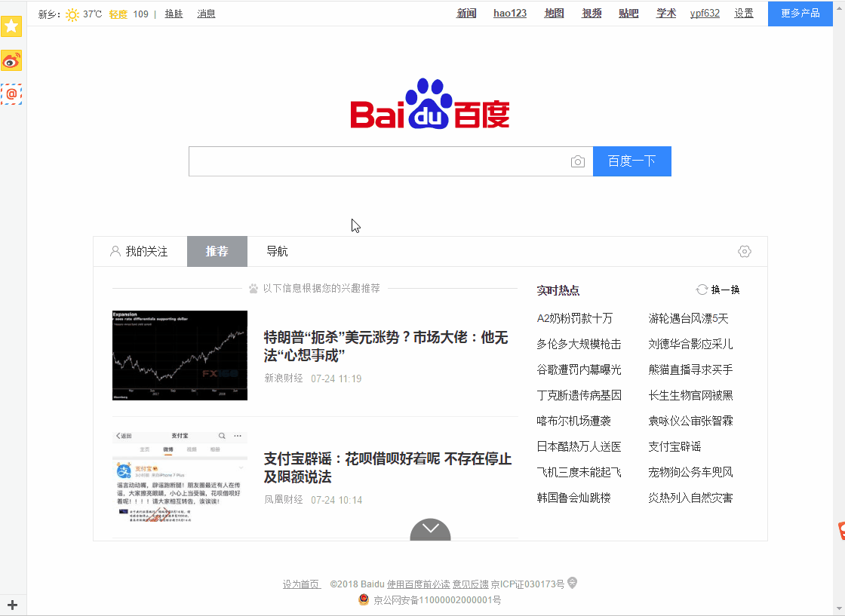
Task: Open the Weibo sidebar icon
Action: 11,61
